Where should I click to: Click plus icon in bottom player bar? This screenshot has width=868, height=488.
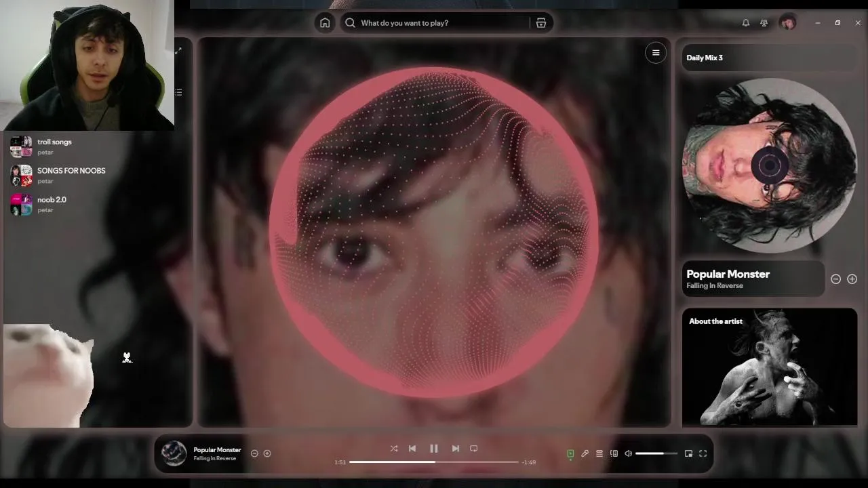click(267, 453)
